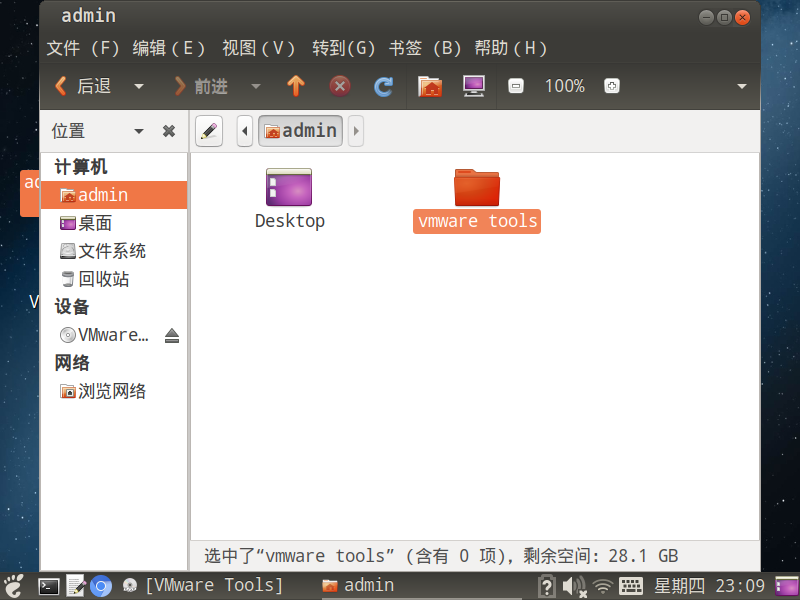Click the 设备 sidebar section header
The width and height of the screenshot is (800, 600).
click(x=72, y=307)
